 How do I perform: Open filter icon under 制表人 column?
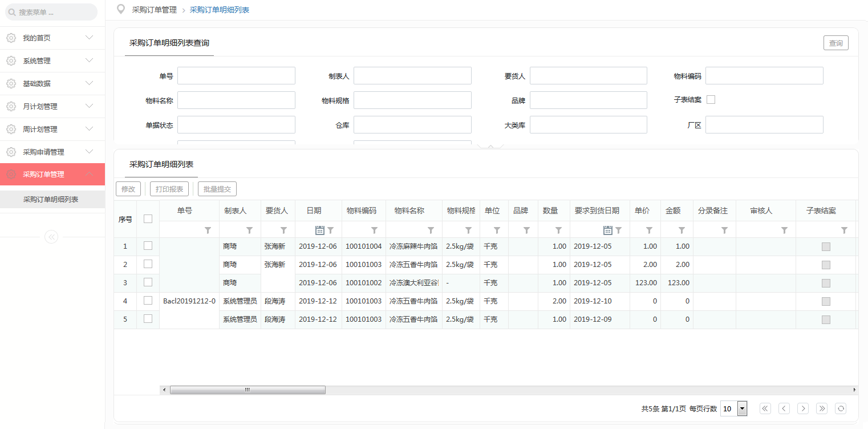[x=249, y=230]
